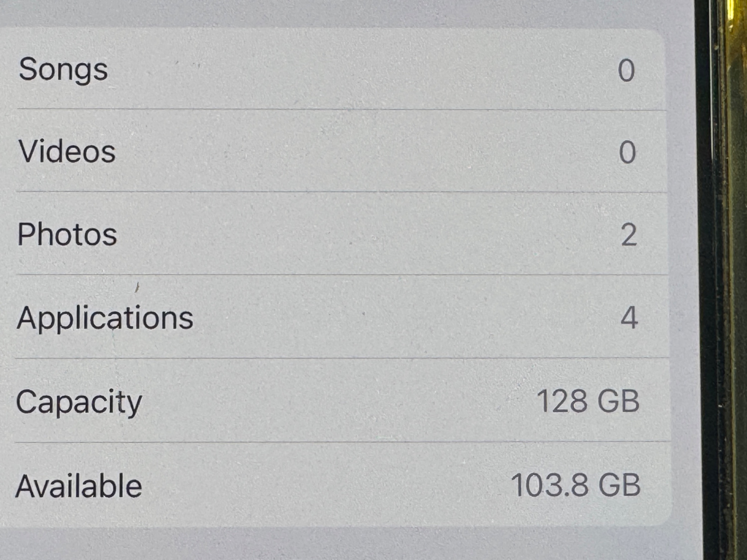Select the 103.8 GB available value
The height and width of the screenshot is (560, 747).
575,485
